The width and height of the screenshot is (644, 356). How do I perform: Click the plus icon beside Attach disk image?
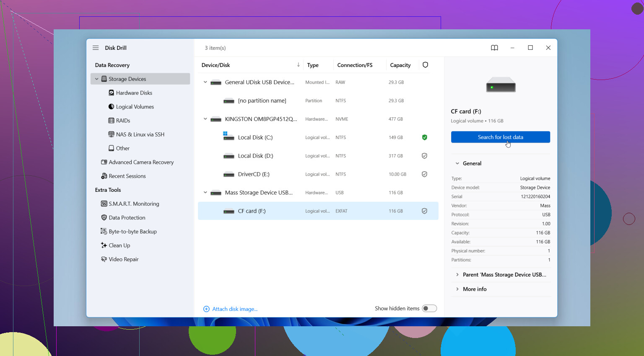coord(206,309)
